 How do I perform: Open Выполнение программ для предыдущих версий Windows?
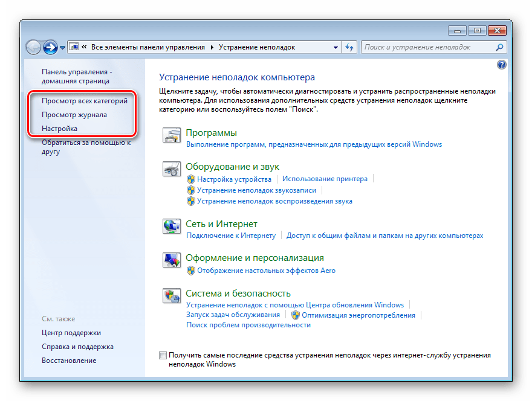(x=314, y=144)
